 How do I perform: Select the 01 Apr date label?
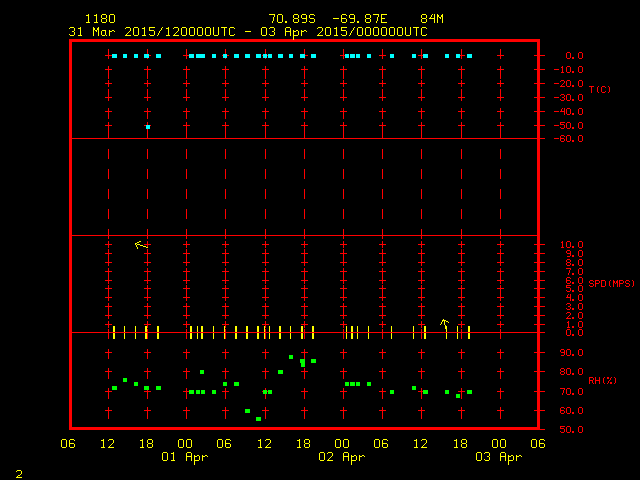[x=185, y=457]
